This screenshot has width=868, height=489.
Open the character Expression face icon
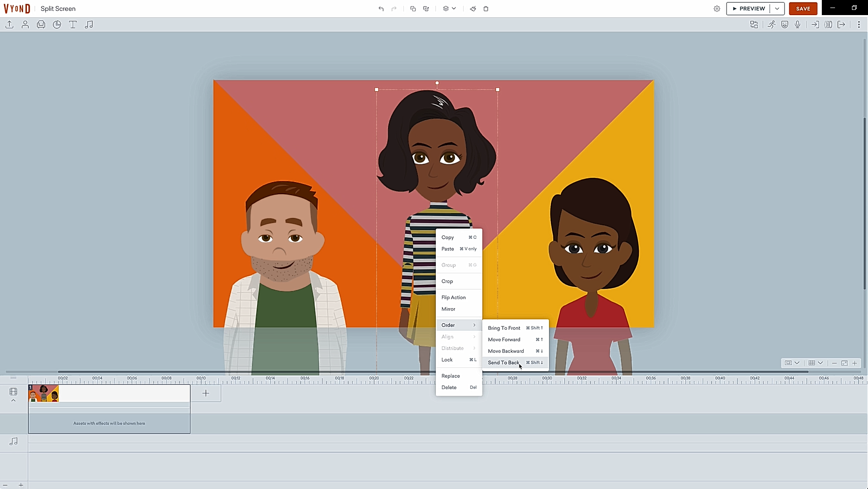785,24
